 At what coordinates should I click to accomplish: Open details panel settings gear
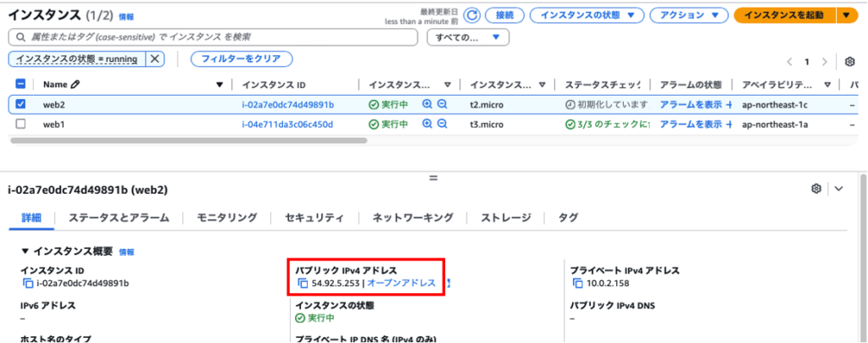tap(815, 189)
